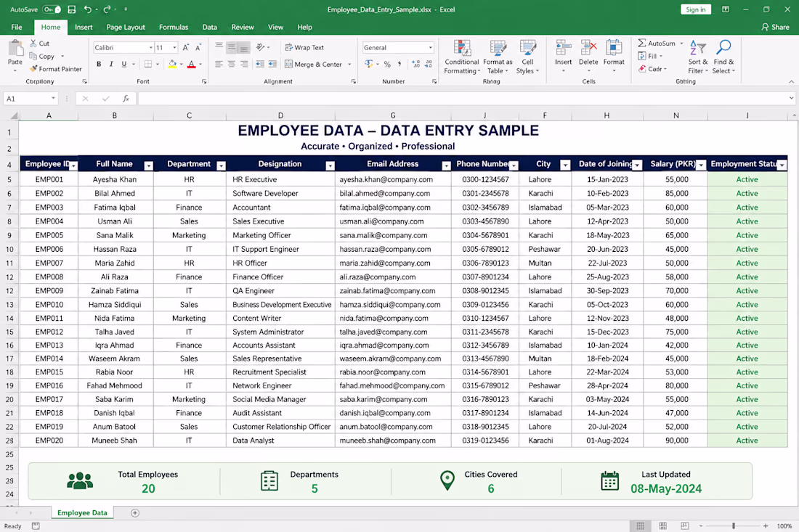Image resolution: width=799 pixels, height=532 pixels.
Task: Open the Data ribbon tab
Action: pos(209,27)
